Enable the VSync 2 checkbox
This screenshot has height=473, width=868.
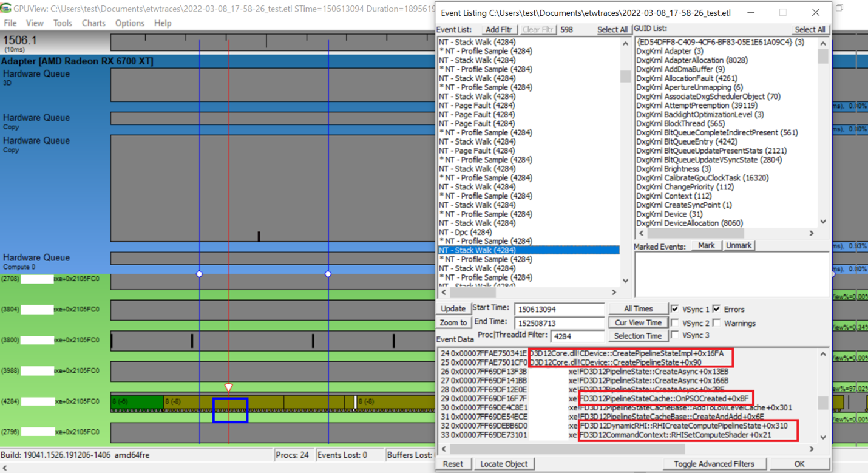(x=675, y=322)
